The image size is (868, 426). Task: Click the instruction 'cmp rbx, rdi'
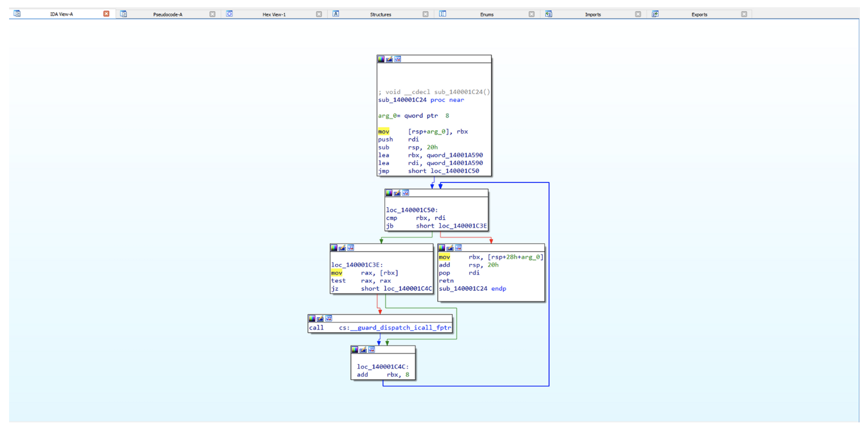click(416, 218)
